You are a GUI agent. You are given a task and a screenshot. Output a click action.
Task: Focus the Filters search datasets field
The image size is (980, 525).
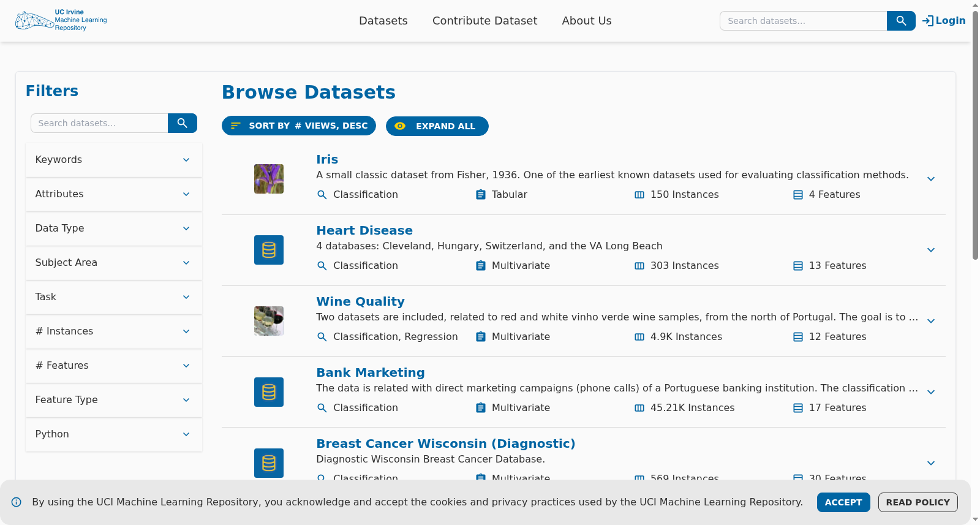point(99,123)
